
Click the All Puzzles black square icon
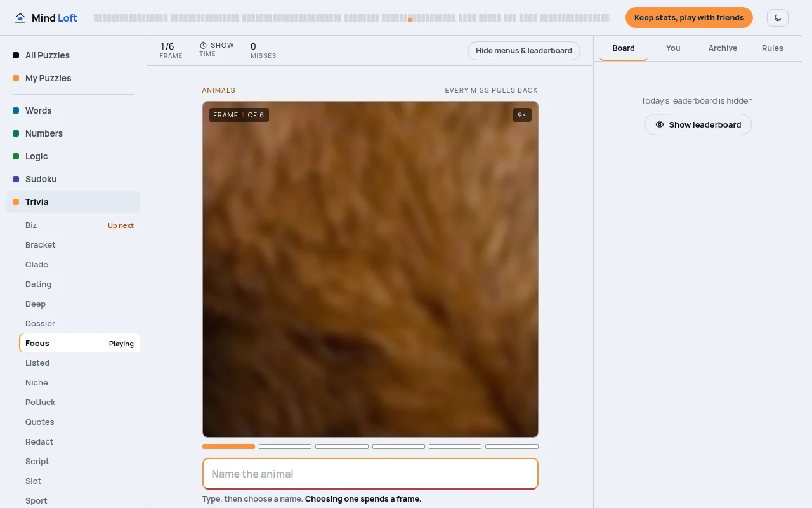click(x=16, y=55)
